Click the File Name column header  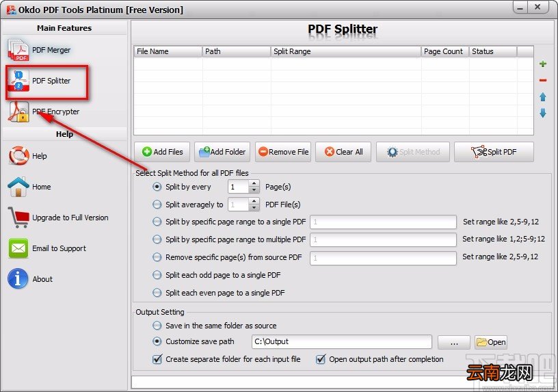[x=168, y=51]
